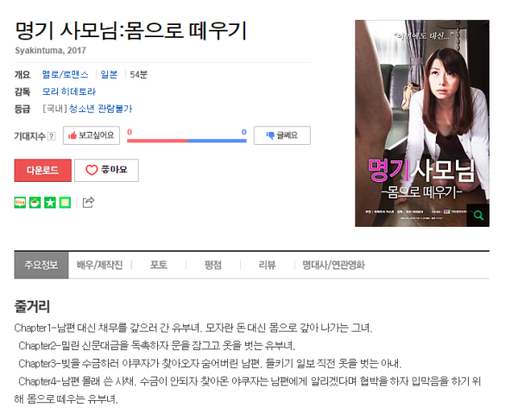Click the green star bookmark icon
Screen dimensions: 518x420
point(50,203)
